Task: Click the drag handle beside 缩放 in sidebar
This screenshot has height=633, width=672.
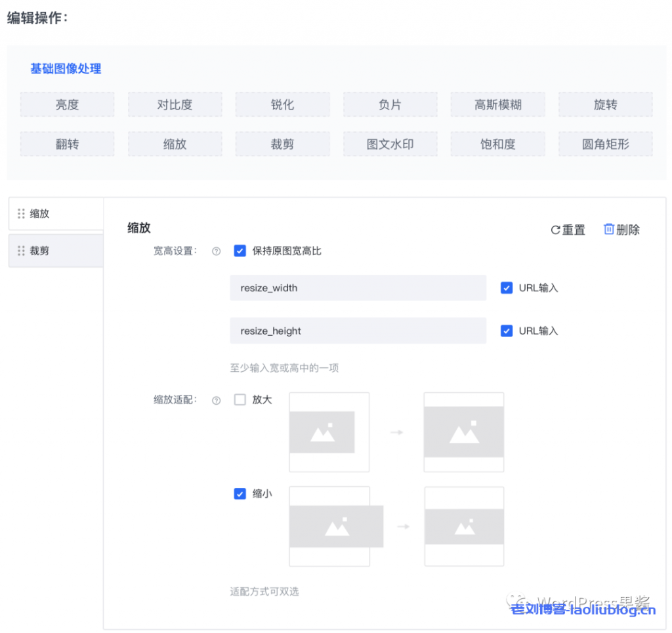Action: [20, 213]
